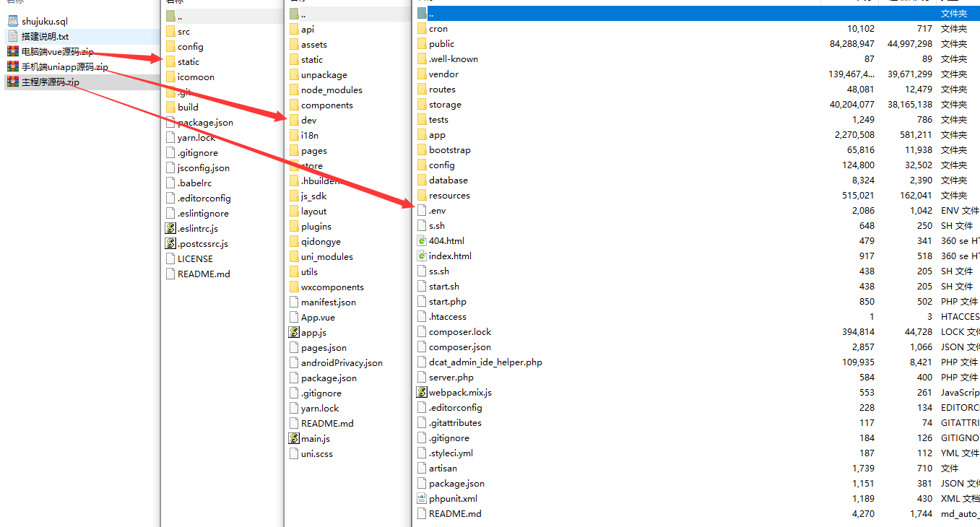Select the server.php file name
This screenshot has height=527, width=980.
[451, 377]
